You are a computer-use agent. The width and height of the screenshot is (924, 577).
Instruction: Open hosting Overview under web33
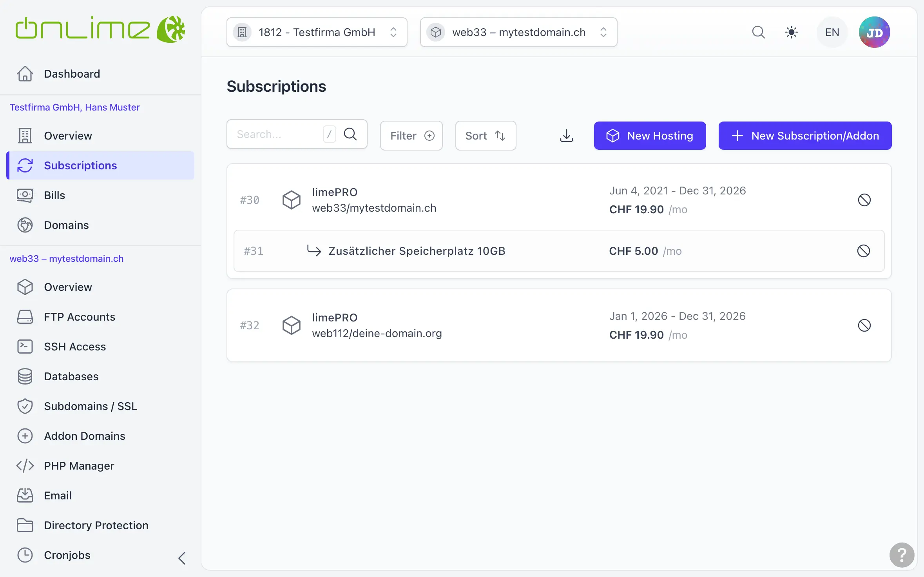coord(100,287)
